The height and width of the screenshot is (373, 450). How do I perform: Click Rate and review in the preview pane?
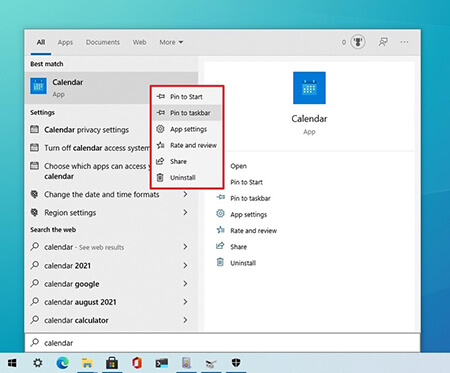[253, 231]
